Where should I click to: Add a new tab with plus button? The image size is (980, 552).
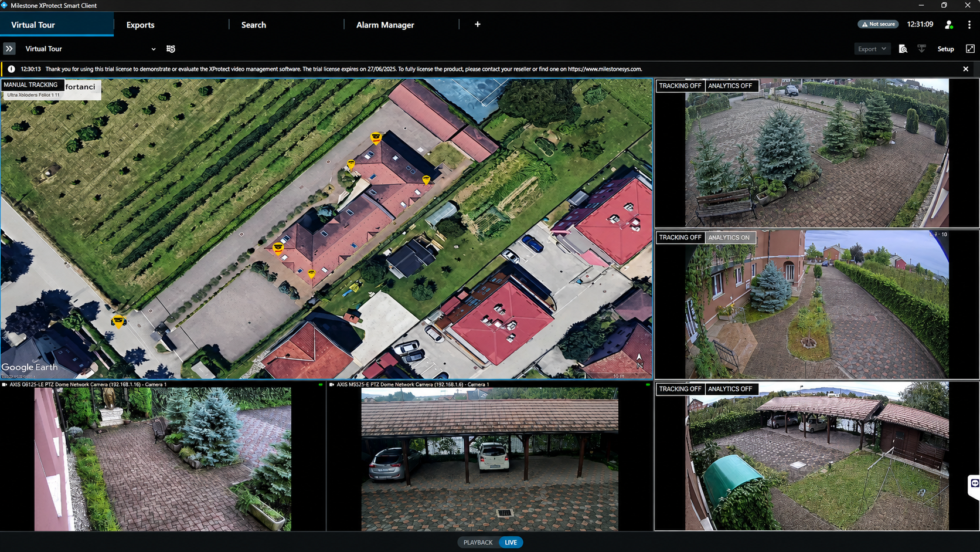click(x=478, y=24)
